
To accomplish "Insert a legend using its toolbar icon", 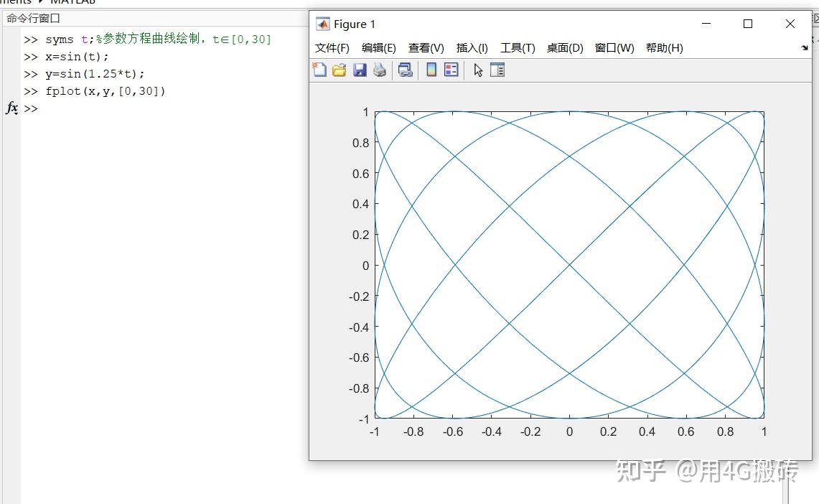I will click(451, 70).
